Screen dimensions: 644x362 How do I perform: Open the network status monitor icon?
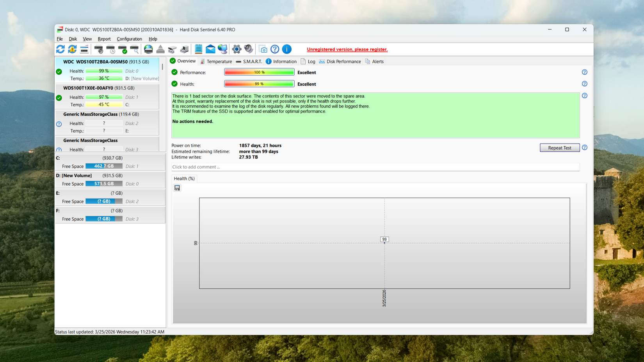pyautogui.click(x=222, y=49)
